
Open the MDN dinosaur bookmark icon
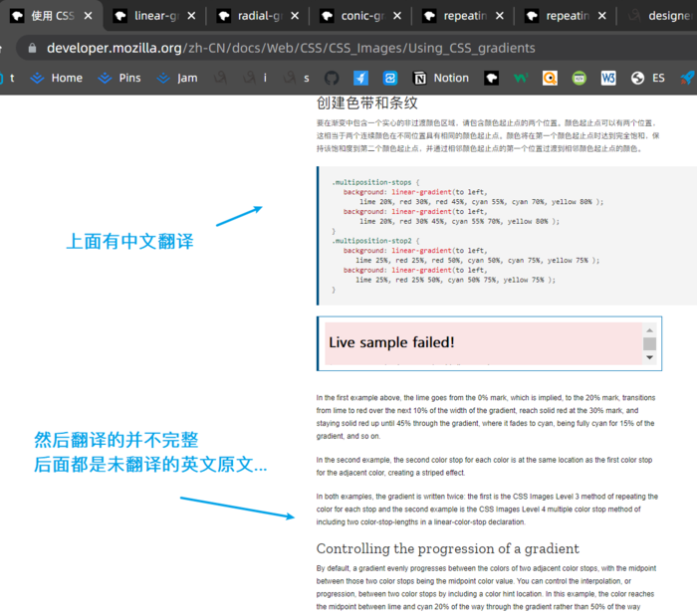pyautogui.click(x=491, y=79)
